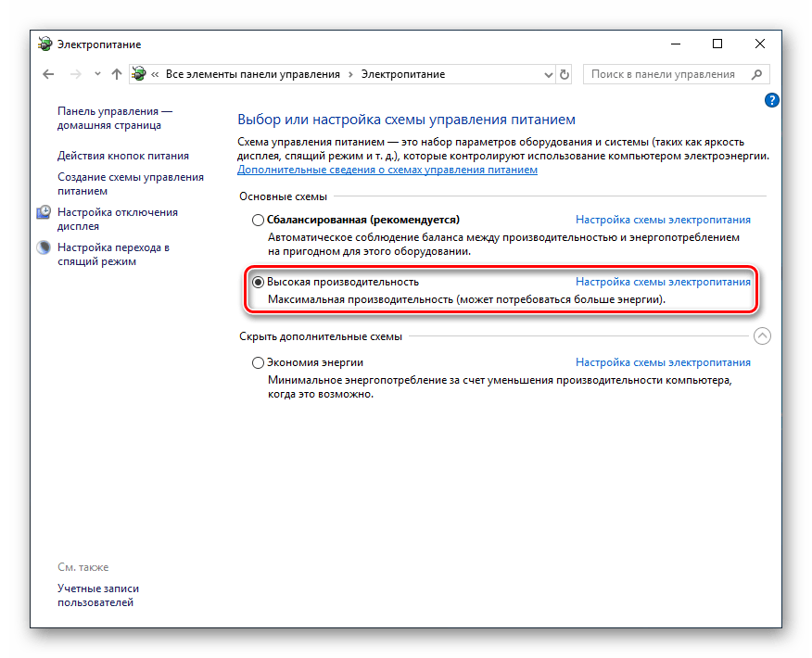The height and width of the screenshot is (658, 812).
Task: Click the Все элементы панели управления breadcrumb
Action: tap(252, 74)
